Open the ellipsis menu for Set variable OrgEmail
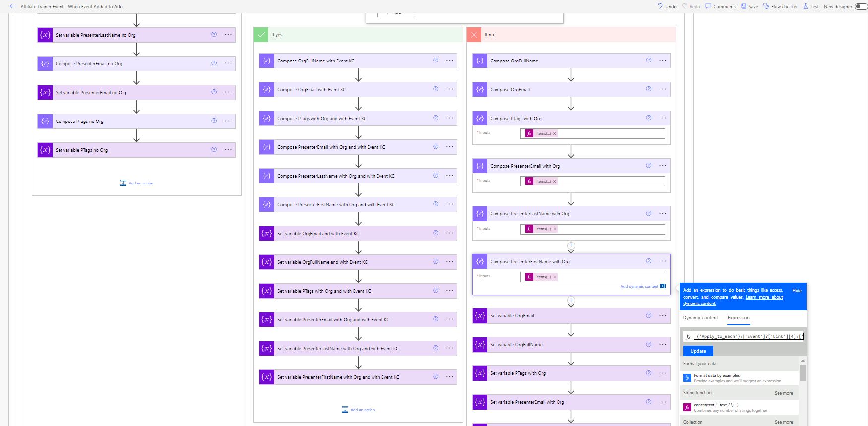 point(663,316)
